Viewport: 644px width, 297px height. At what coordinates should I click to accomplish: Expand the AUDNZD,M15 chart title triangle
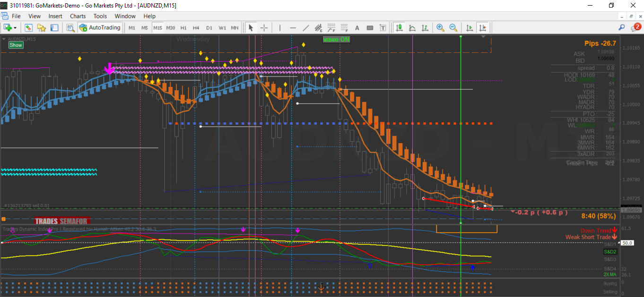(x=4, y=39)
